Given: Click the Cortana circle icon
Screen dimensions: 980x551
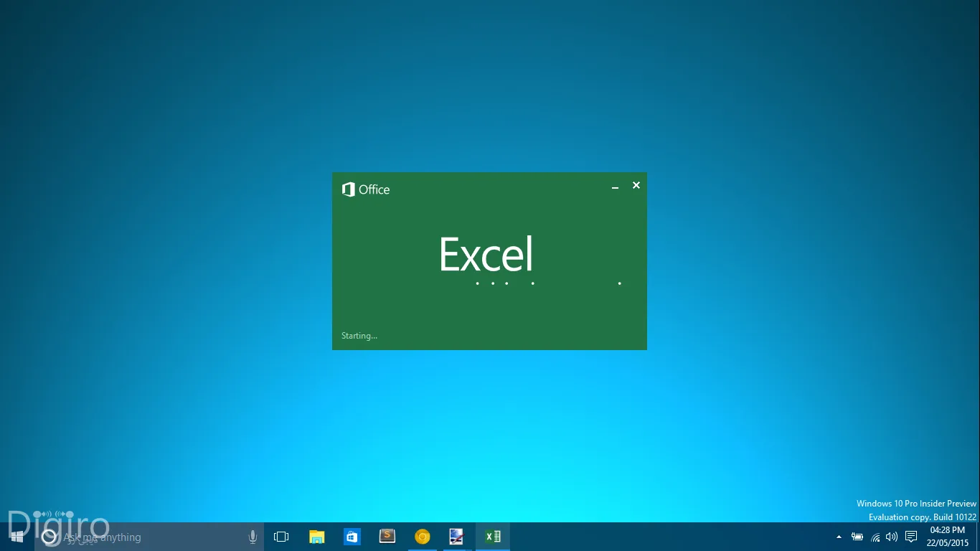Looking at the screenshot, I should click(x=49, y=537).
